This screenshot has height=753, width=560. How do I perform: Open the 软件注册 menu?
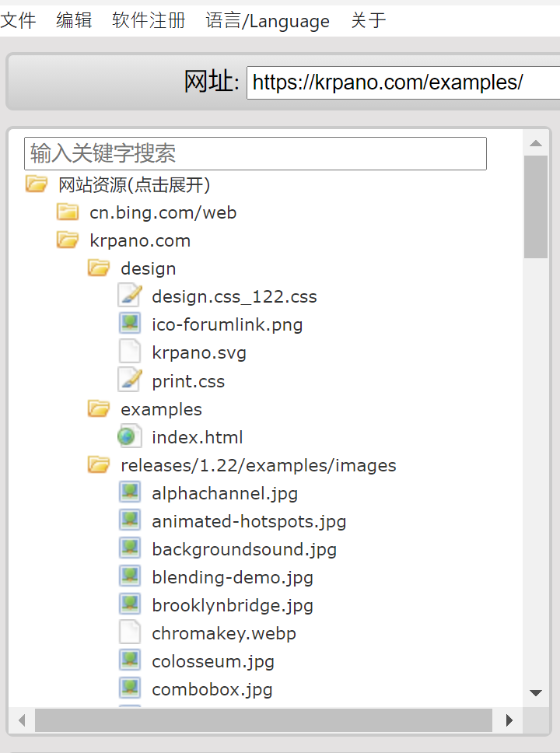click(149, 21)
